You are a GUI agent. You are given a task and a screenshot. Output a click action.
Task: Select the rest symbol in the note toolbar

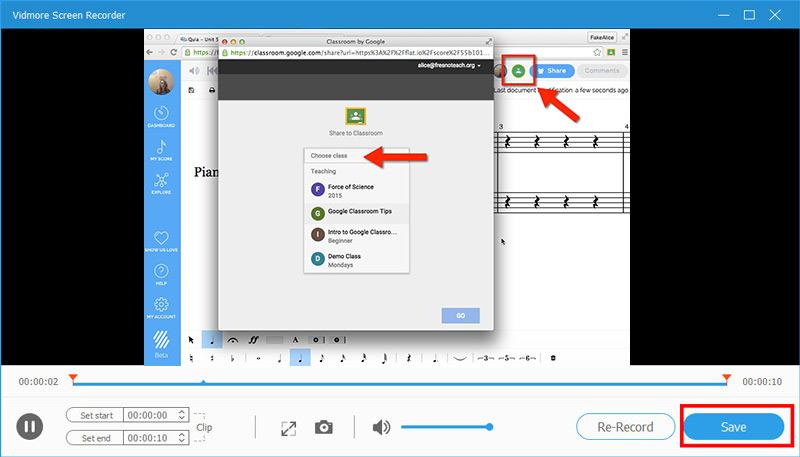click(408, 358)
